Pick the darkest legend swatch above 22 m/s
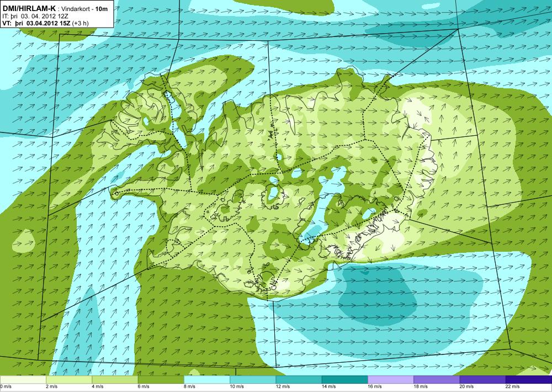 529,380
